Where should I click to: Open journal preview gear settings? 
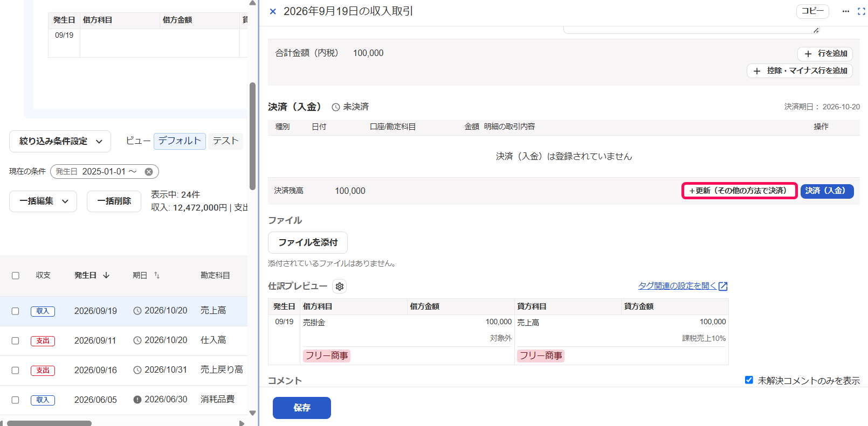pyautogui.click(x=340, y=287)
